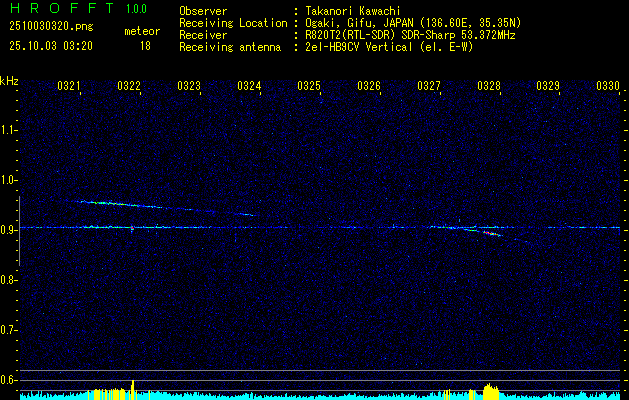Click the red spot on carrier at 0322
The width and height of the screenshot is (629, 400).
(x=132, y=228)
